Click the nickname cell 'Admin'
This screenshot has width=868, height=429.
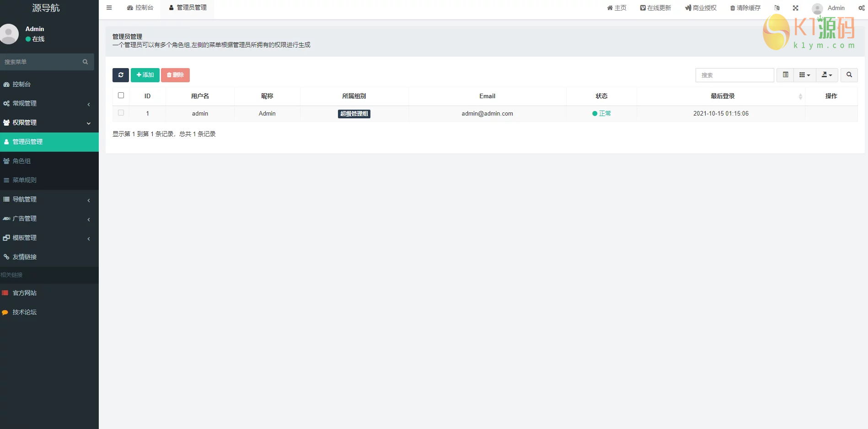pyautogui.click(x=267, y=113)
